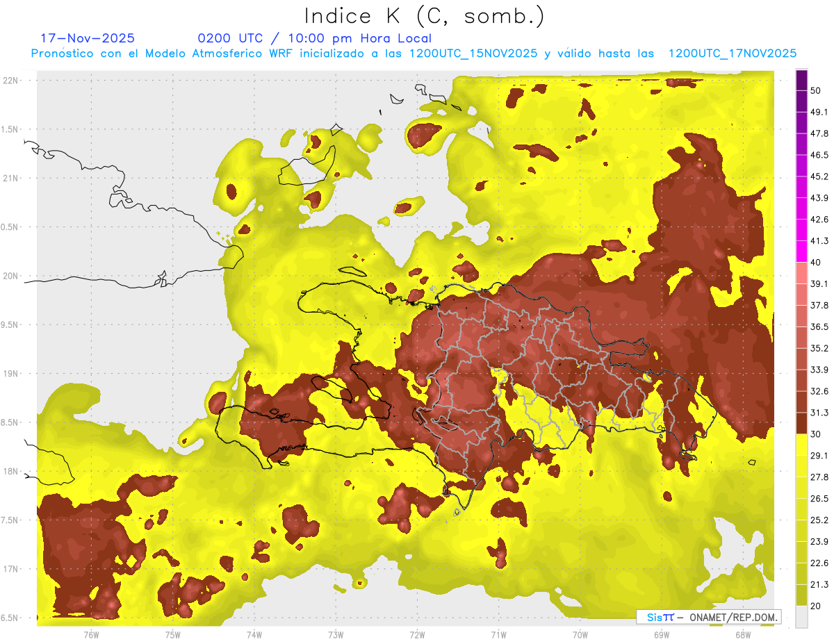Pick the magenta swatch between 40 and 41.3
Screen dimensions: 834x644
click(801, 251)
